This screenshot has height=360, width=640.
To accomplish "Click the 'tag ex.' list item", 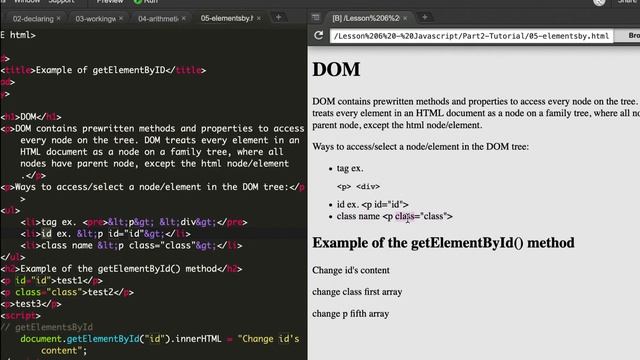I will [350, 168].
